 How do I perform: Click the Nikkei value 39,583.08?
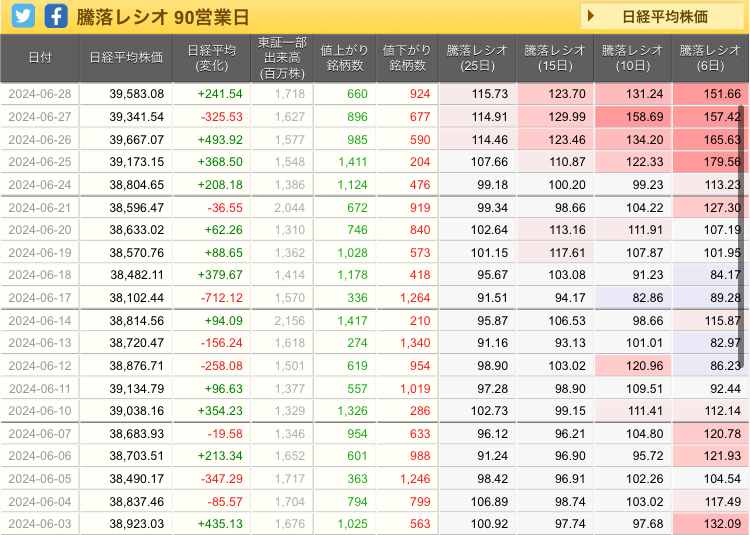(136, 94)
